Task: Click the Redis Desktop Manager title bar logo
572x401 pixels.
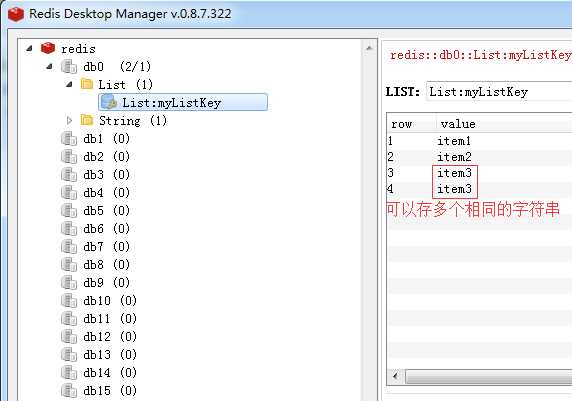Action: [x=16, y=14]
